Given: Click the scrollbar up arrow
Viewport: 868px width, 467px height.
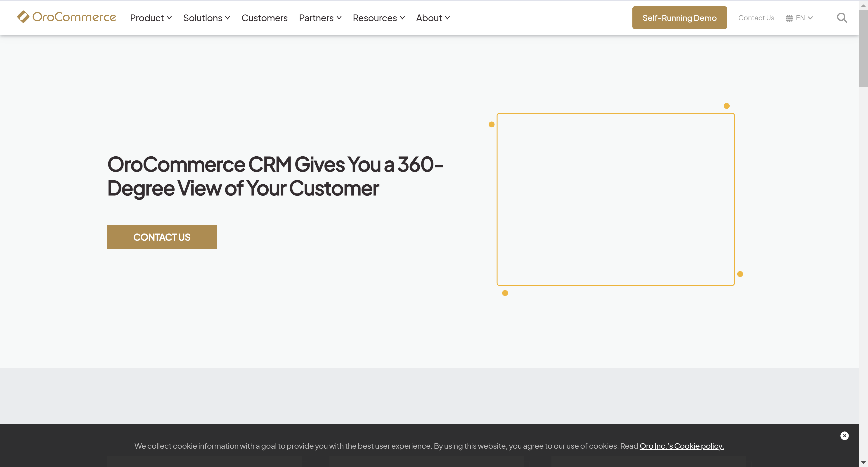Looking at the screenshot, I should tap(863, 5).
